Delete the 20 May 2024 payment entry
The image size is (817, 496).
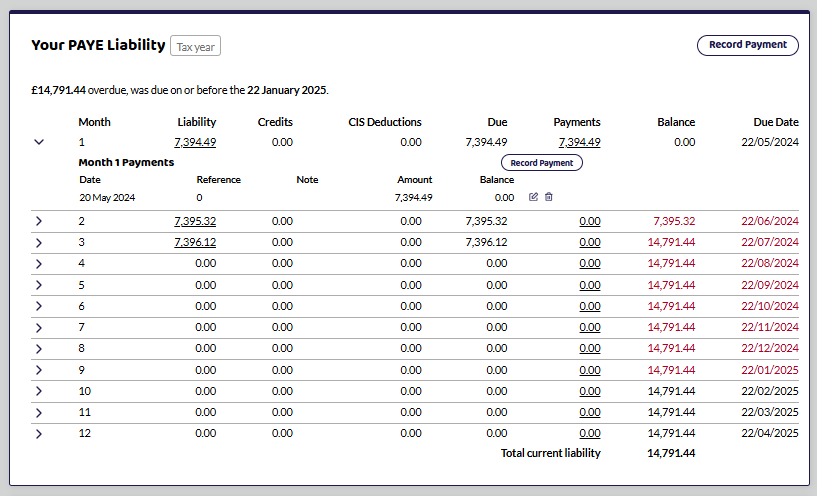[549, 197]
